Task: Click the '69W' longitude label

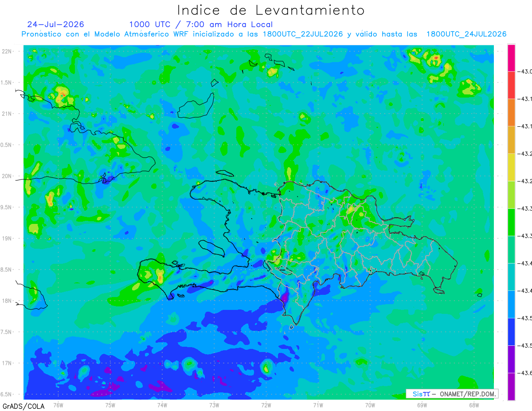Action: point(422,405)
